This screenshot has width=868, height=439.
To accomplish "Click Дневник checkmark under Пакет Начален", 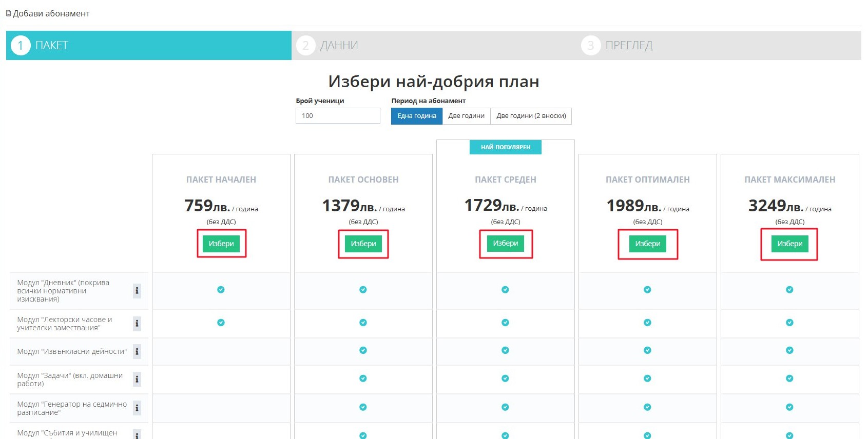I will [221, 290].
